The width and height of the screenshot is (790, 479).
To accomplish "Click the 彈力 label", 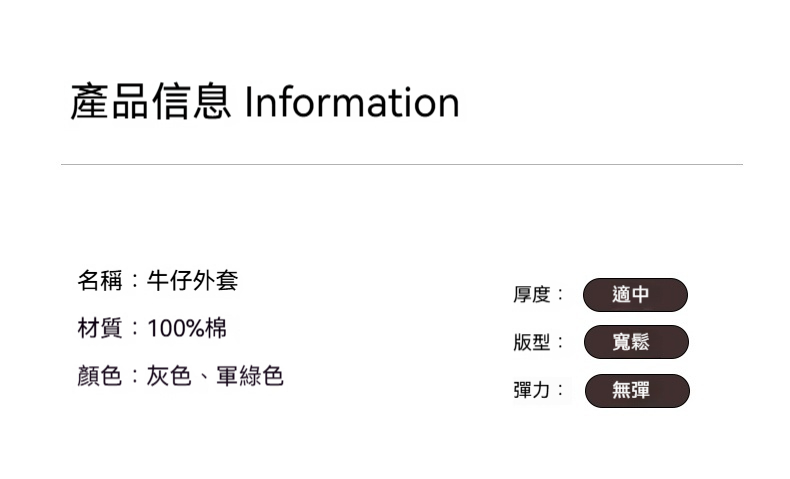I will tap(532, 390).
